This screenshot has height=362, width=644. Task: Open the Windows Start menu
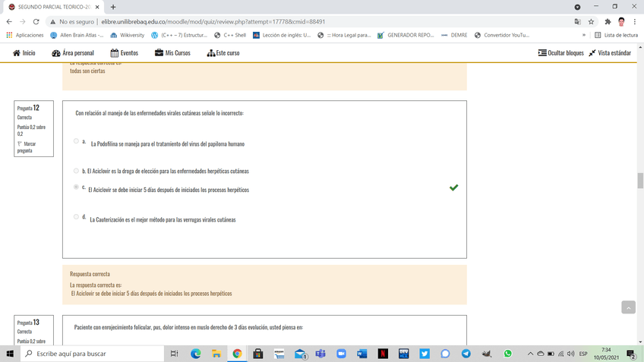click(x=10, y=354)
